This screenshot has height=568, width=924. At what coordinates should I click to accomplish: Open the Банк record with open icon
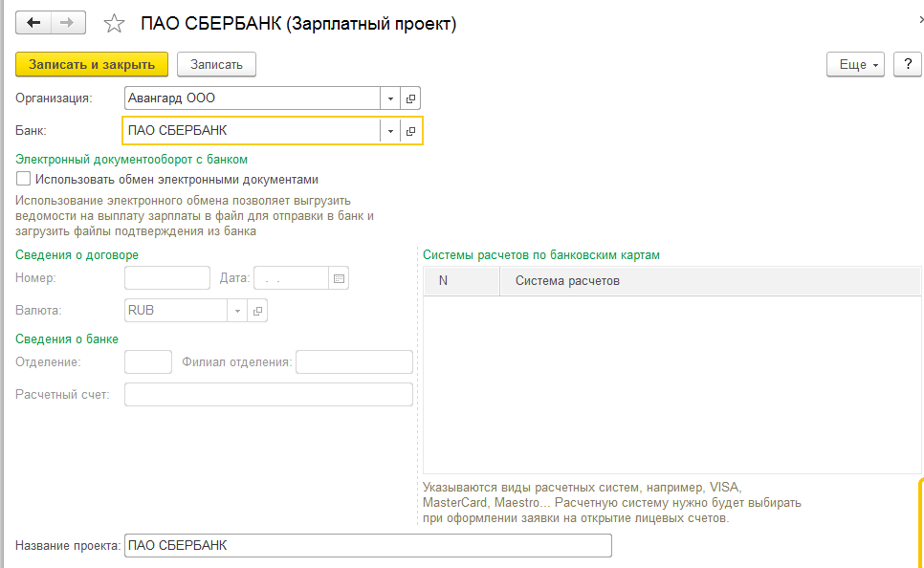click(x=411, y=131)
